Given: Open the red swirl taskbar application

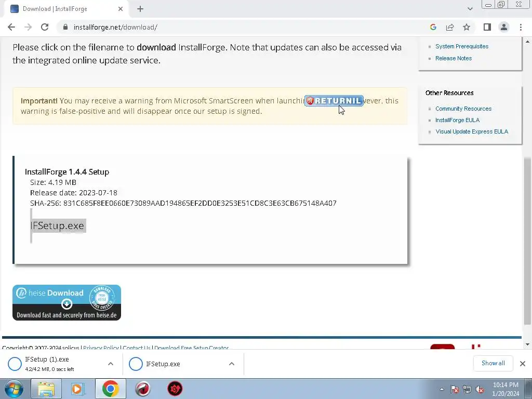Looking at the screenshot, I should 142,389.
